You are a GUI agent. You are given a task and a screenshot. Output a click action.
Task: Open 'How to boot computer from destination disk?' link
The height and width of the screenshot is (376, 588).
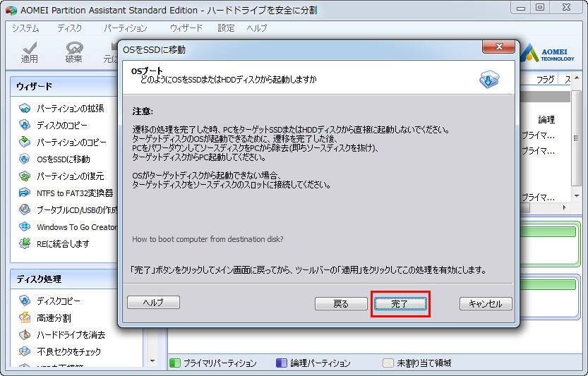click(x=208, y=239)
